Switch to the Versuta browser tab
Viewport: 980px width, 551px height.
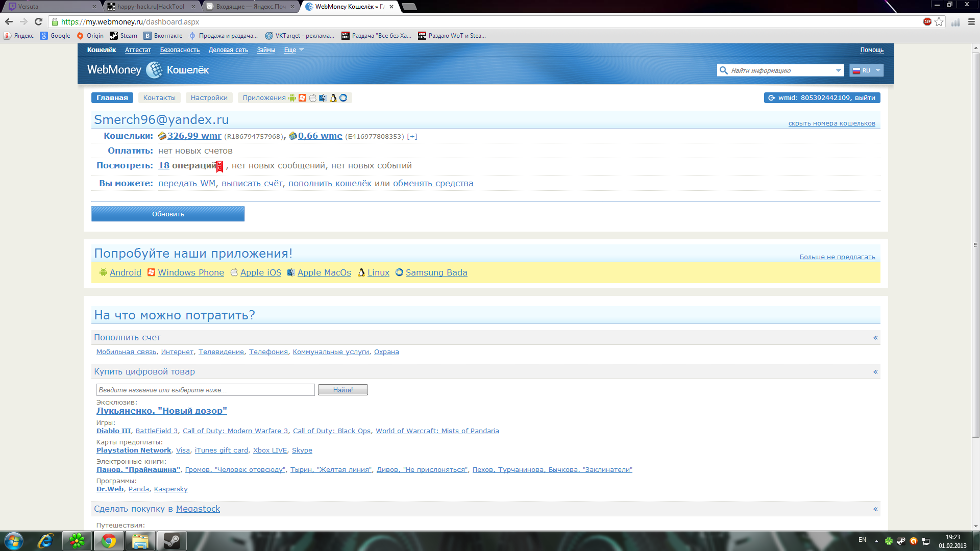[x=51, y=7]
